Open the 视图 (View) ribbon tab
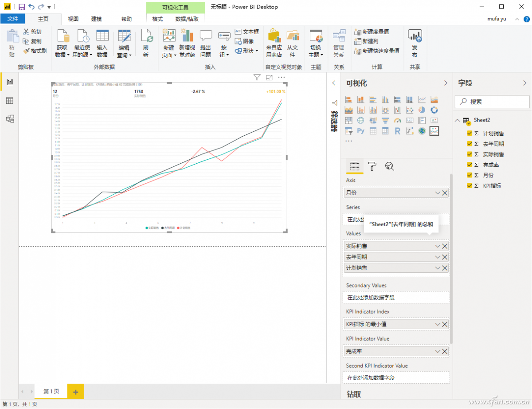This screenshot has width=532, height=409. [73, 19]
